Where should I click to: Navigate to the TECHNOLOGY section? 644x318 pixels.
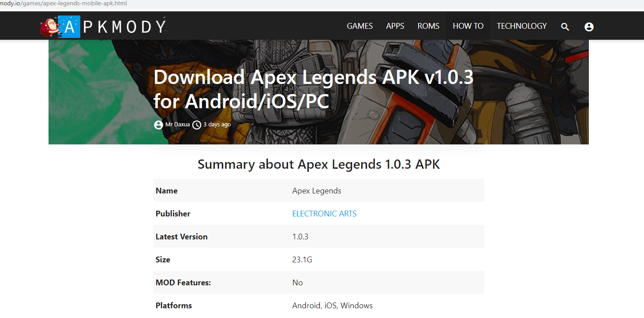521,26
